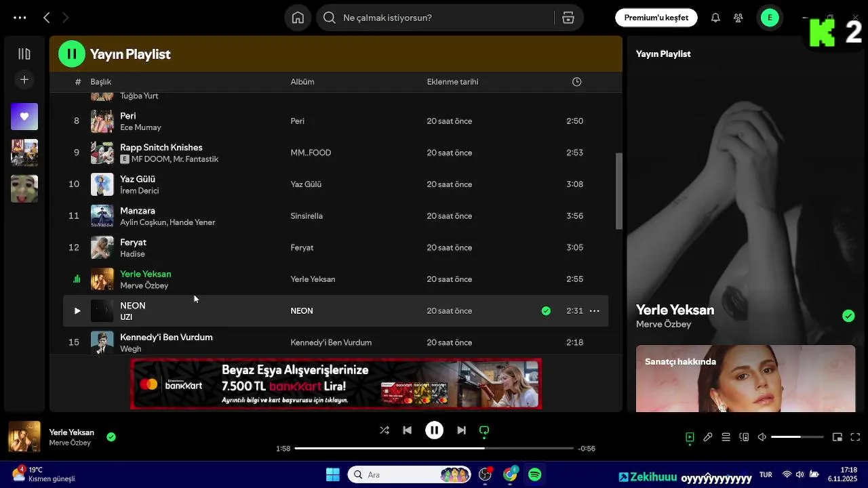Screen dimensions: 868x488
Task: Open more options for NEON track
Action: [x=594, y=311]
